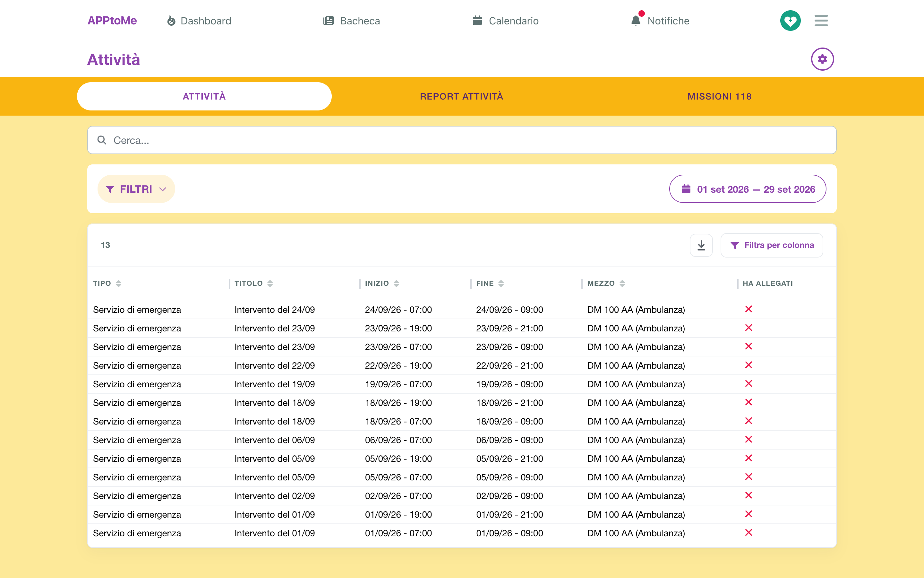Sort by the MEZZO column arrows

pyautogui.click(x=622, y=283)
